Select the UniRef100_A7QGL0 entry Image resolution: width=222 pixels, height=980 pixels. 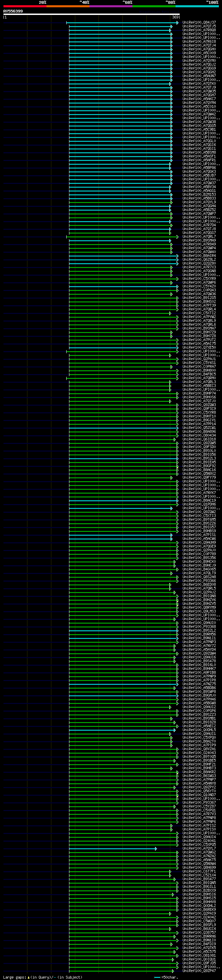point(199,141)
